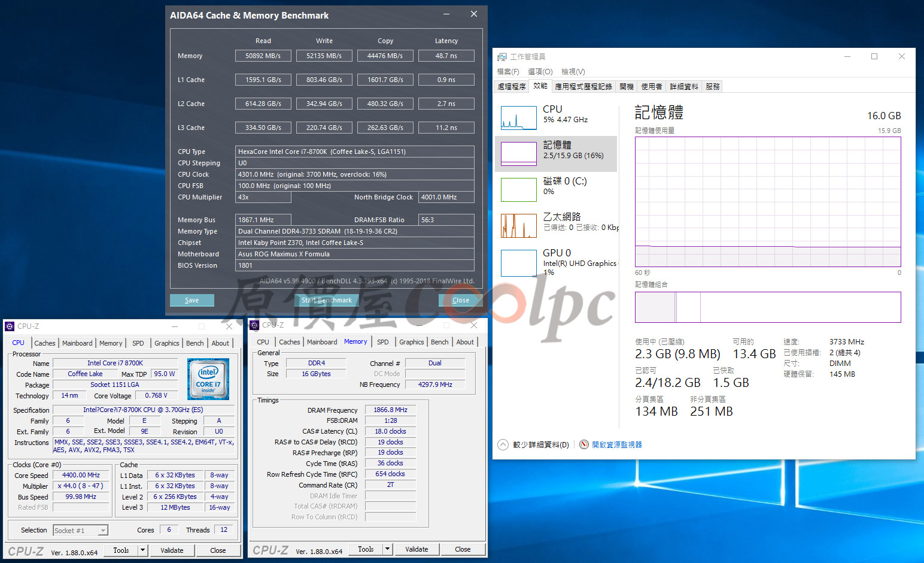Image resolution: width=924 pixels, height=563 pixels.
Task: Switch to Processes tab in Task Manager
Action: pyautogui.click(x=512, y=86)
